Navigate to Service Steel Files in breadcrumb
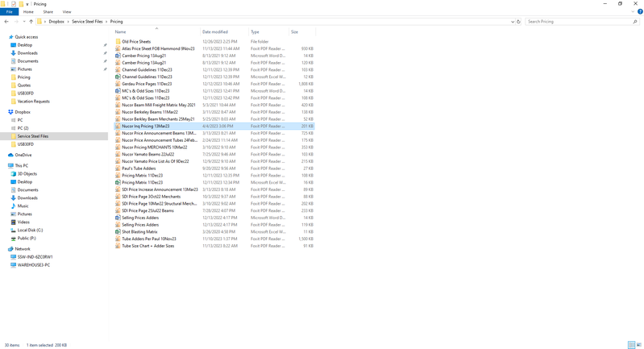 coord(87,22)
